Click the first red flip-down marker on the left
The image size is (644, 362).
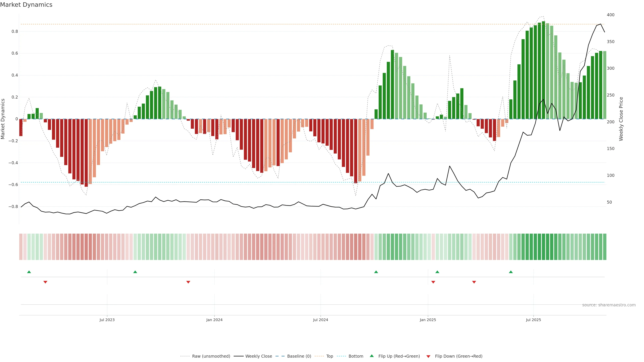[x=45, y=282]
